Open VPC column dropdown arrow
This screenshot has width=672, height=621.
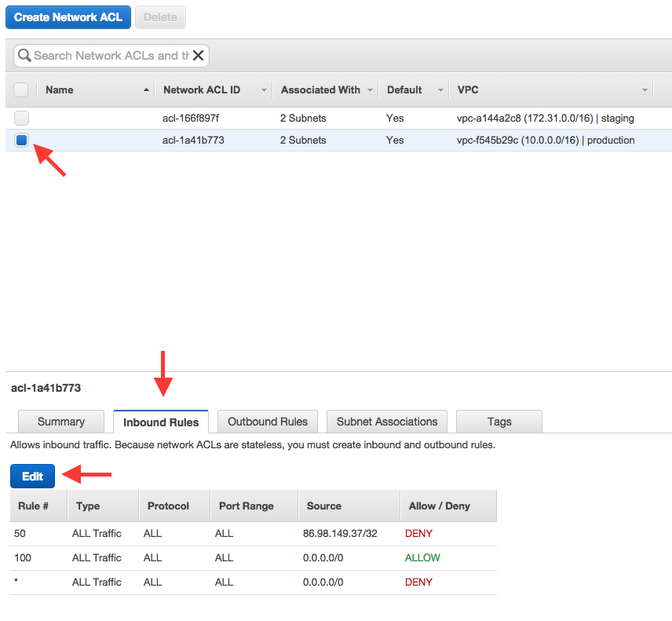645,90
